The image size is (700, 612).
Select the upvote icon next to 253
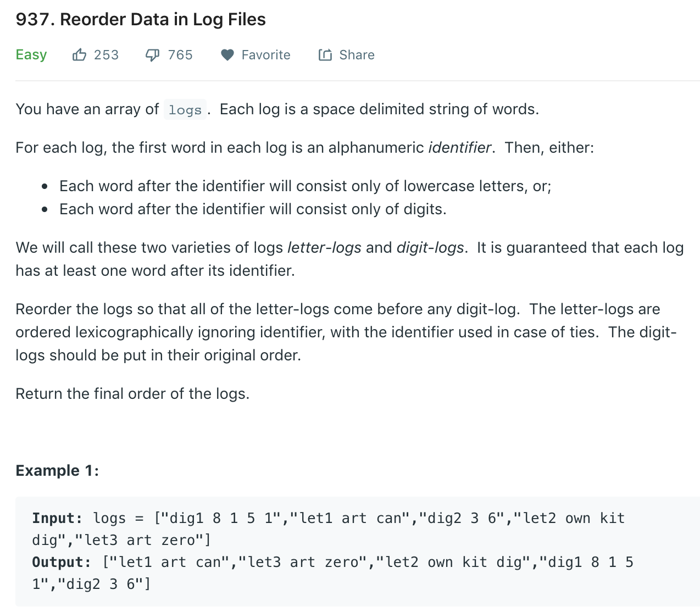(79, 54)
